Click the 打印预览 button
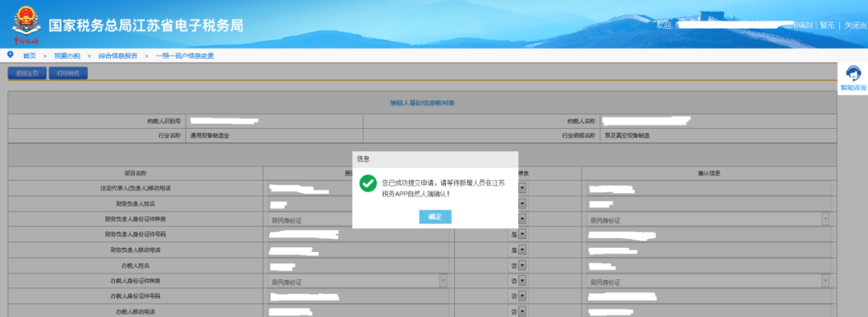Image resolution: width=868 pixels, height=317 pixels. pyautogui.click(x=68, y=73)
